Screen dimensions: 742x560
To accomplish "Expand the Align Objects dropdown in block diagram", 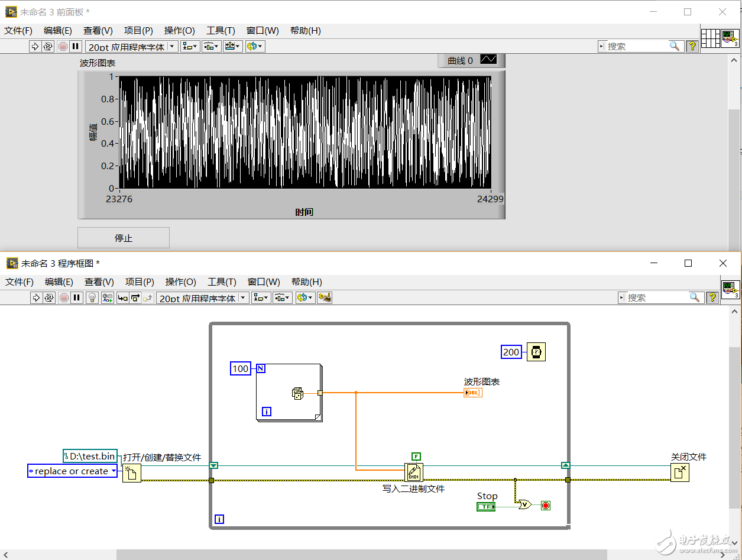I will pyautogui.click(x=261, y=298).
